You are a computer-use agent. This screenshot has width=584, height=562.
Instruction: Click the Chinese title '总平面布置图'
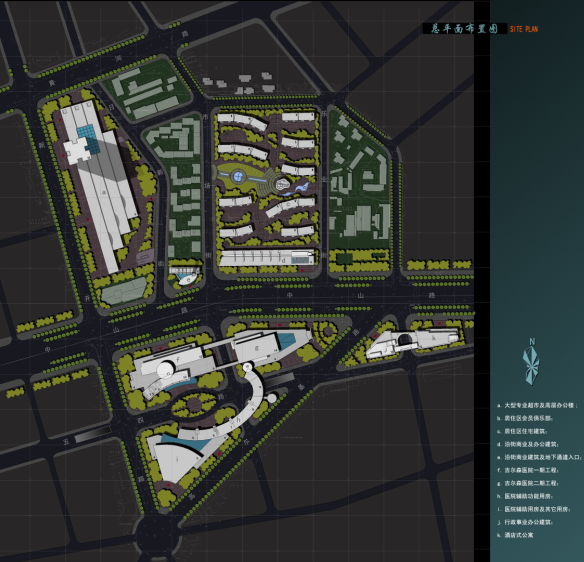(x=464, y=29)
